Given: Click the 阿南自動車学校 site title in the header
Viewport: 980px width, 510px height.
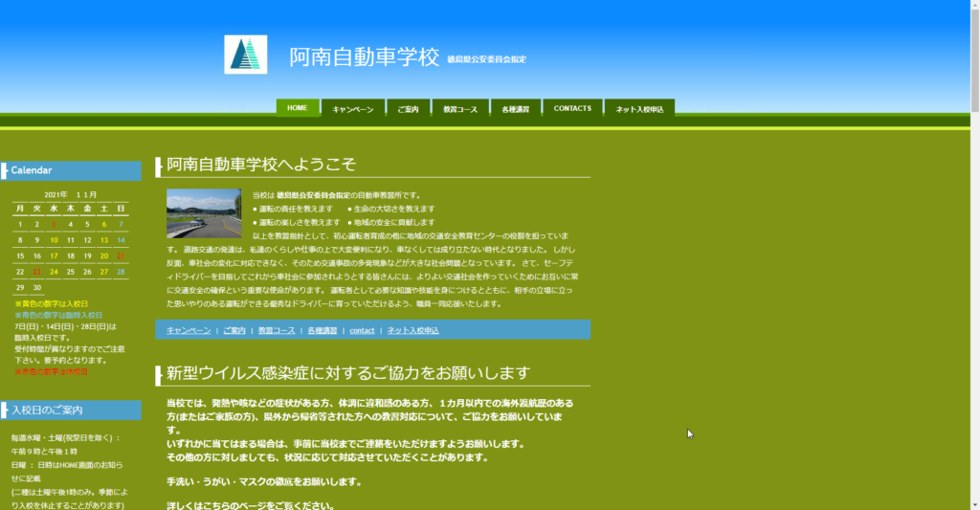Looking at the screenshot, I should 365,56.
